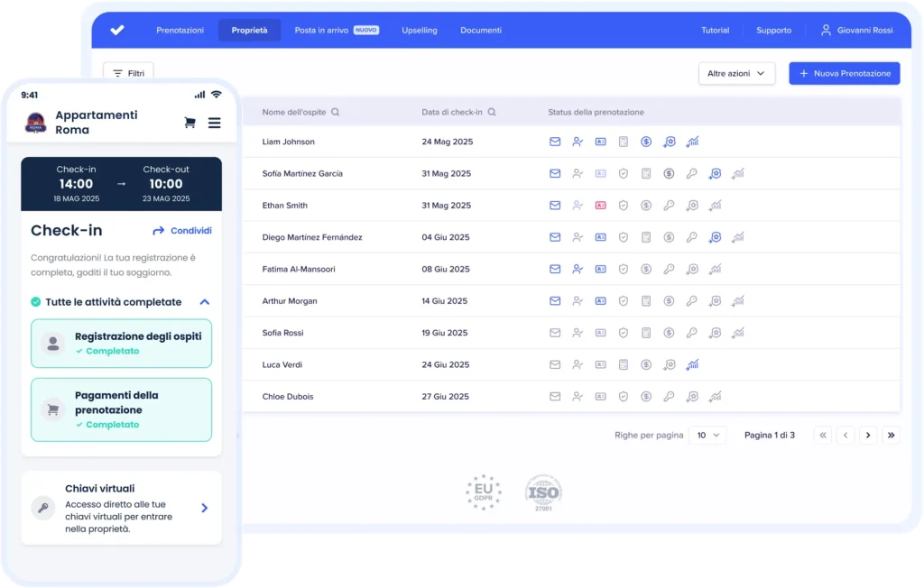Click the red ID card icon for Ethan Smith
Screen dimensions: 924x588
(x=600, y=206)
